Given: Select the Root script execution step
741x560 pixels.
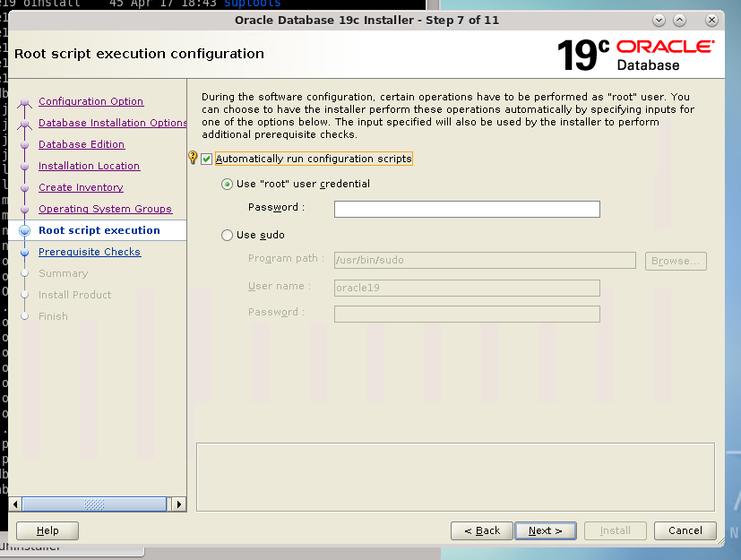Looking at the screenshot, I should [x=99, y=230].
